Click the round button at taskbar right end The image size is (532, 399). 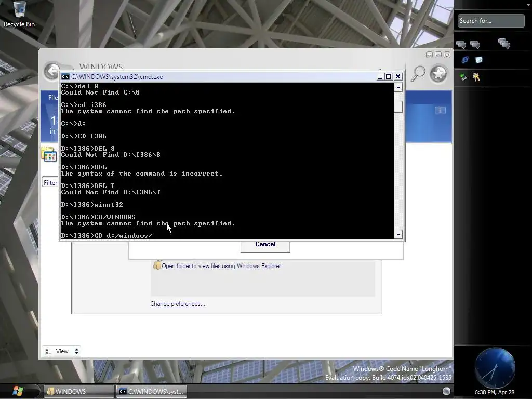[x=446, y=391]
